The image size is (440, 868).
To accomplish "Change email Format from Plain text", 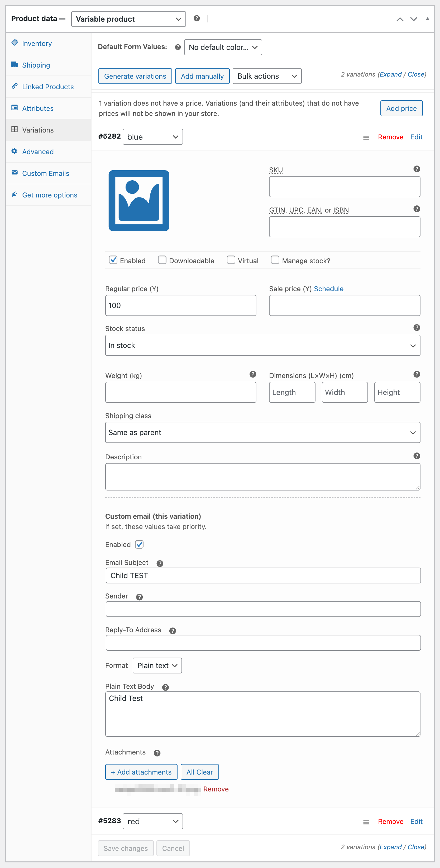I will click(157, 666).
